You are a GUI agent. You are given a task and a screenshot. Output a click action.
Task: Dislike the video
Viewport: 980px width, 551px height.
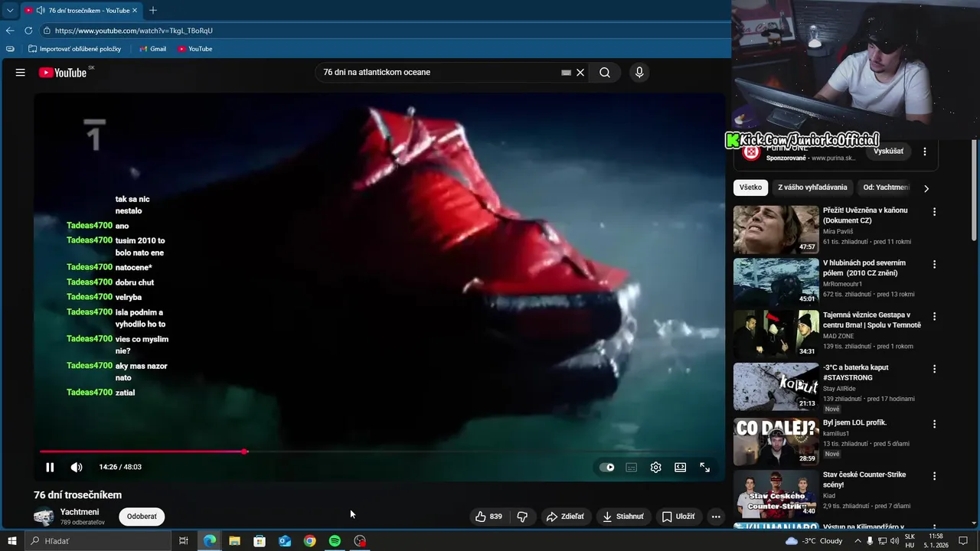[x=522, y=517]
